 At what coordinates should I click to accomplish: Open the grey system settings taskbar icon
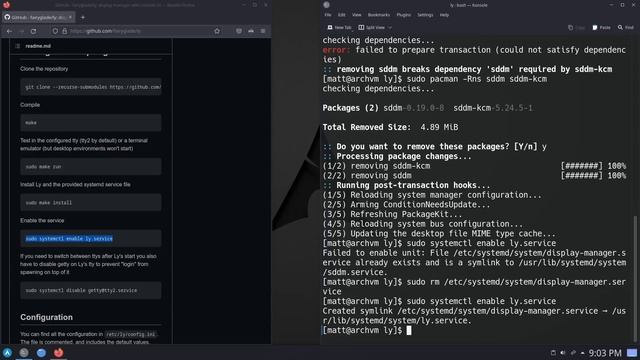coord(24,353)
